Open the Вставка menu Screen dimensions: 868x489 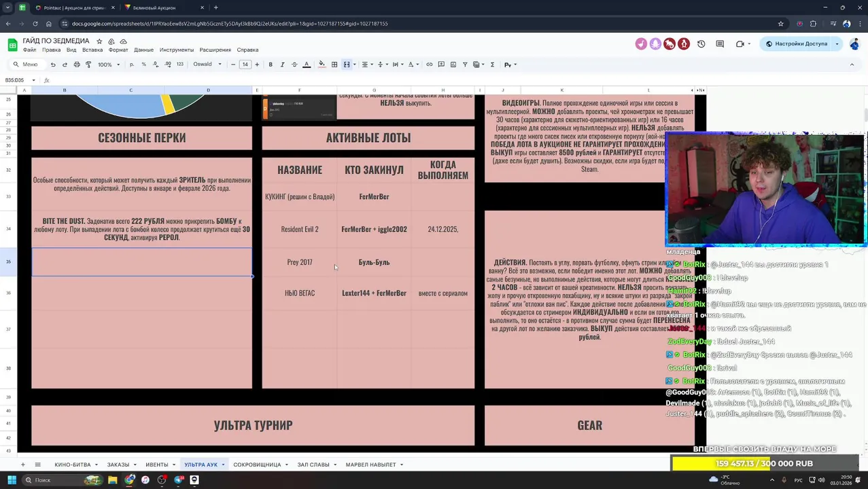(x=92, y=50)
